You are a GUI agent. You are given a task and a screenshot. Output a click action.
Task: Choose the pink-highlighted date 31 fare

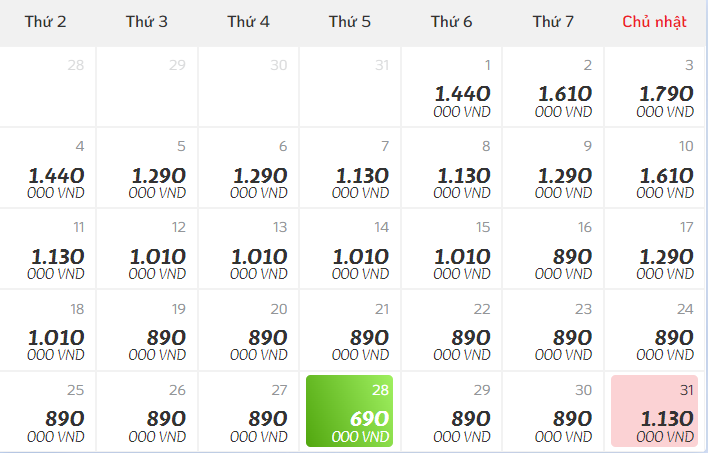[654, 411]
